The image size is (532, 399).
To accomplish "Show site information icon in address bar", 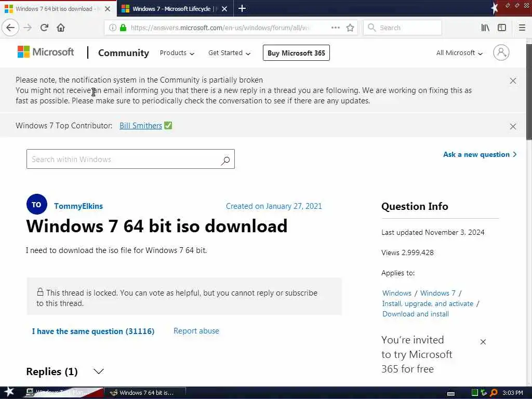I will point(112,28).
